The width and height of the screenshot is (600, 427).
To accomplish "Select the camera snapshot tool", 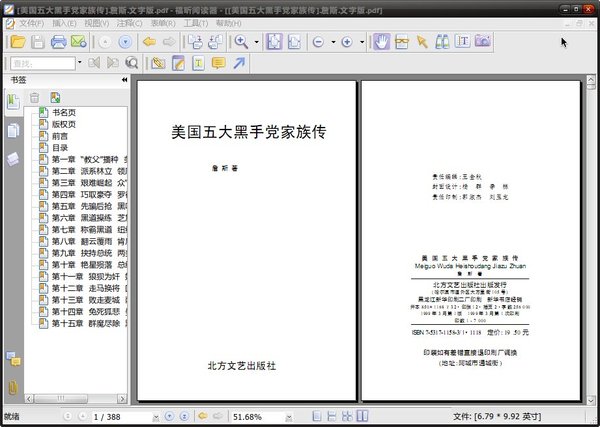I will (x=483, y=41).
